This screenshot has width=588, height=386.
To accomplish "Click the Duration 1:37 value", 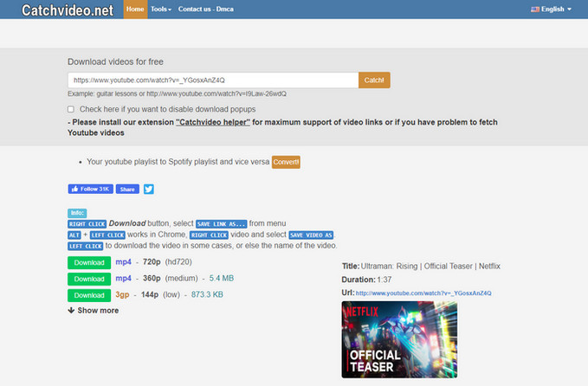I will coord(384,280).
